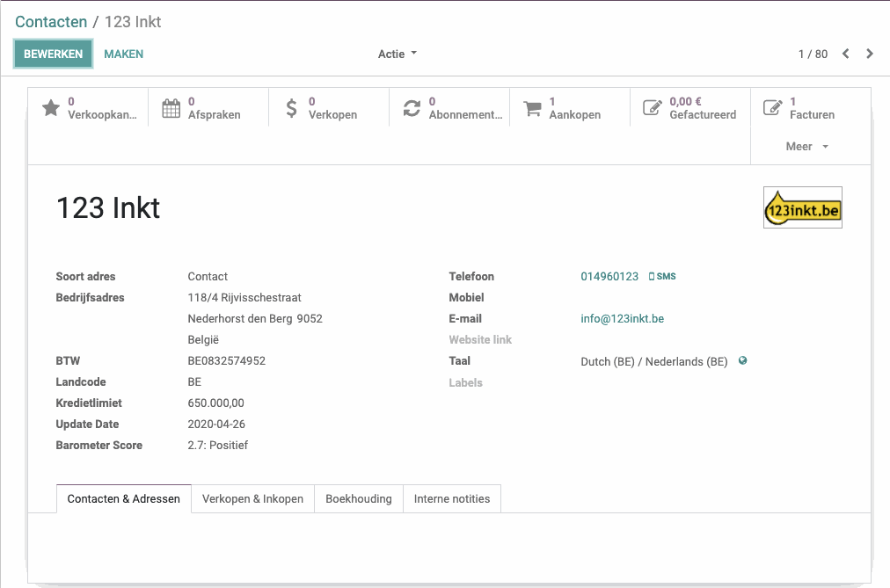The height and width of the screenshot is (588, 890).
Task: Click Nederhorst den Berg 9052 text
Action: pos(255,319)
